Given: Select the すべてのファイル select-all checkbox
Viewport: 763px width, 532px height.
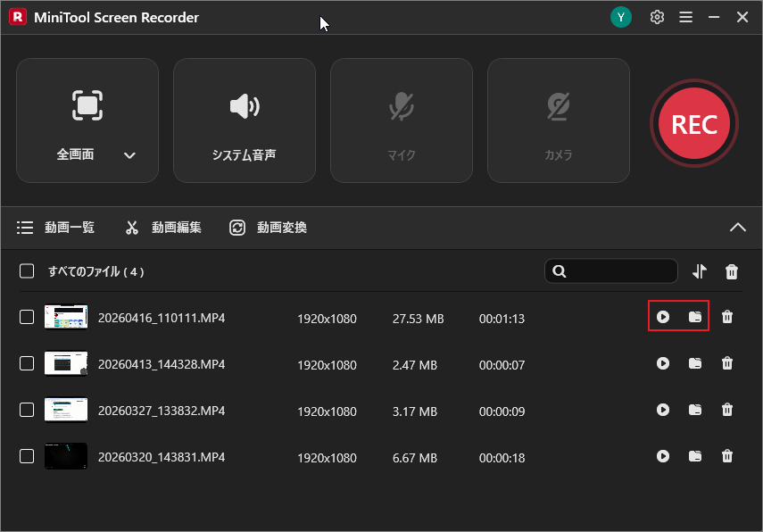Looking at the screenshot, I should [x=26, y=270].
